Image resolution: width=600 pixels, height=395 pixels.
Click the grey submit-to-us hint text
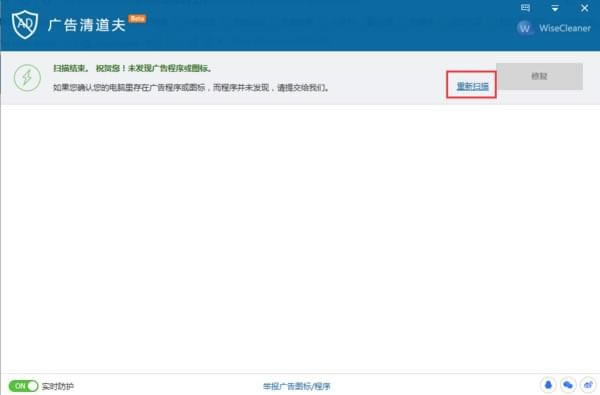tap(191, 88)
